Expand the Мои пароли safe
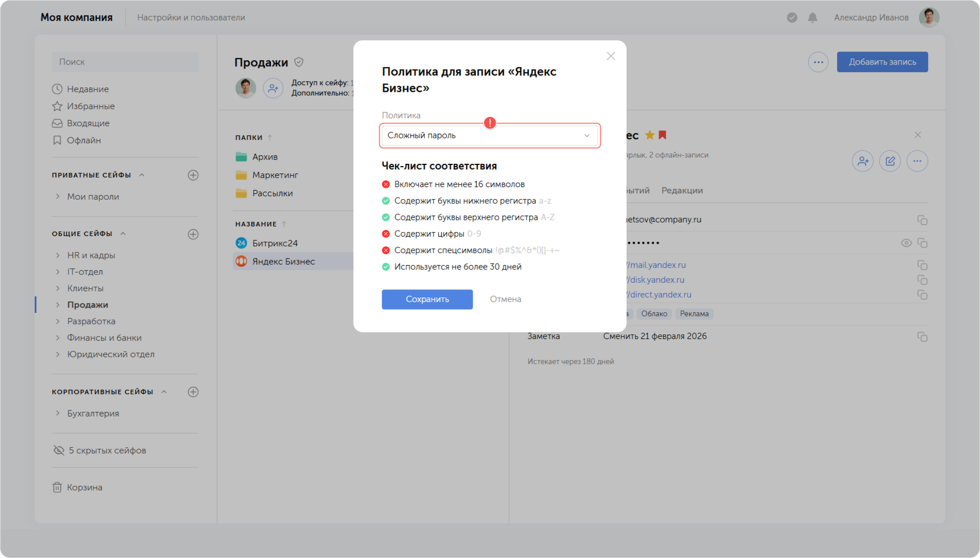This screenshot has width=980, height=558. [x=58, y=197]
